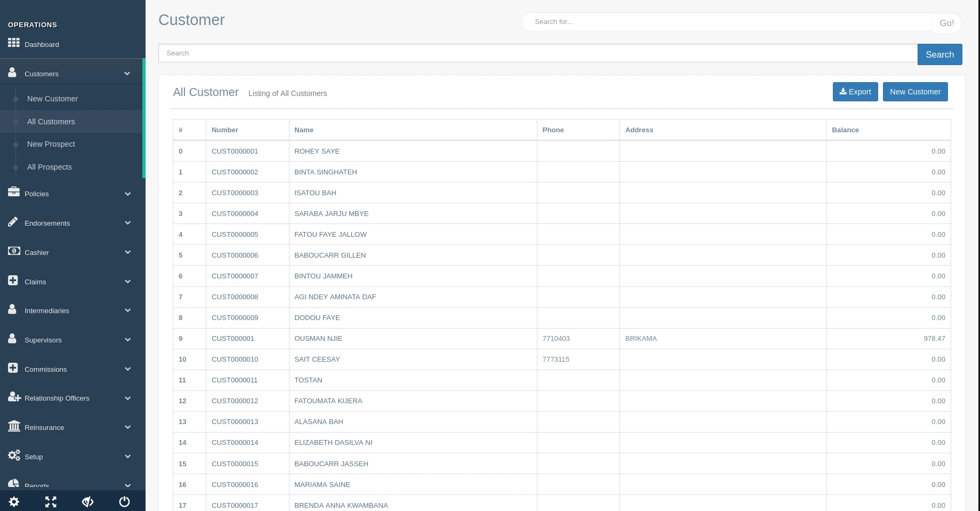Image resolution: width=980 pixels, height=511 pixels.
Task: Click customer number CUST0000005
Action: click(x=235, y=234)
